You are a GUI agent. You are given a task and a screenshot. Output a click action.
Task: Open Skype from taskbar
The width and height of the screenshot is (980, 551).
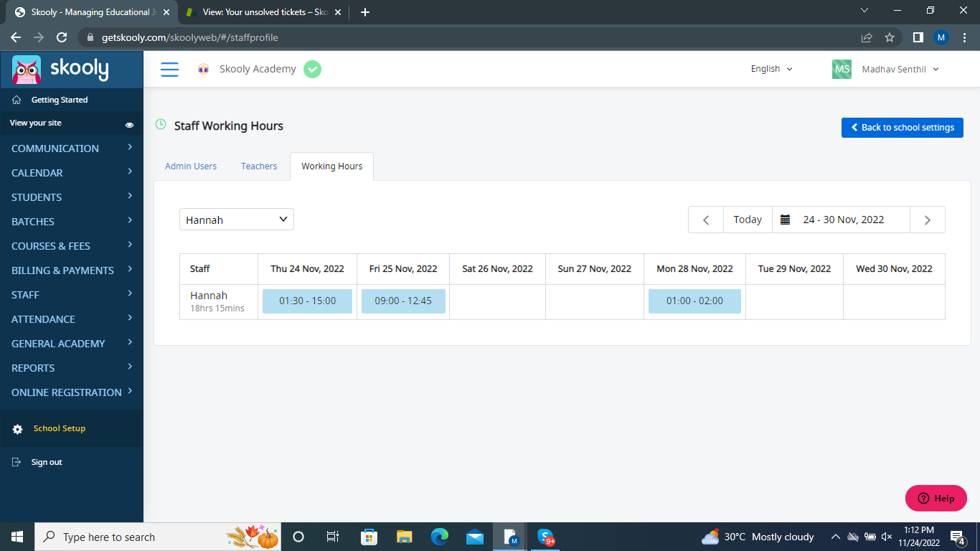click(x=546, y=537)
